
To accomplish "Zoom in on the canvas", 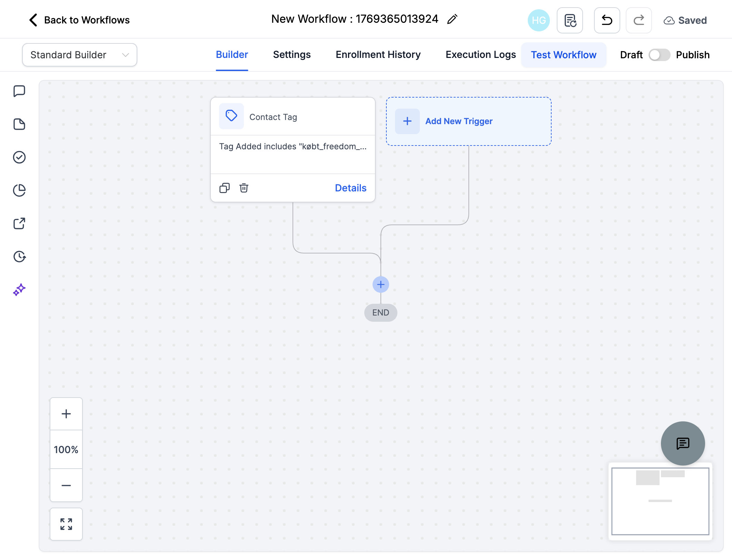I will 66,414.
